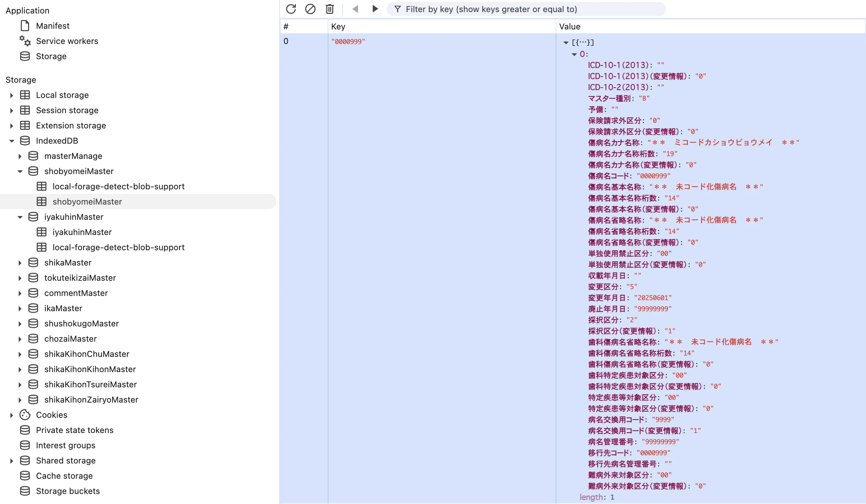Click the previous page arrow icon
The image size is (866, 504).
point(355,9)
